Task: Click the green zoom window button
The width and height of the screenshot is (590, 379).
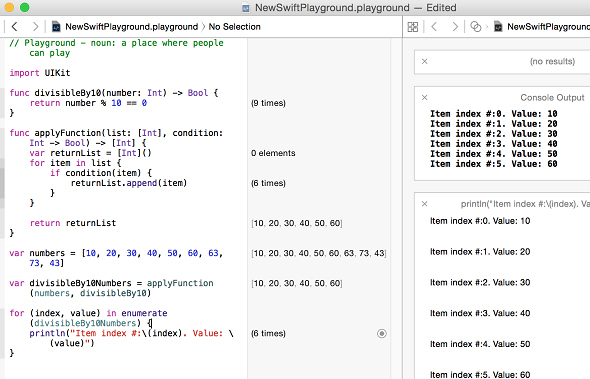Action: click(x=24, y=7)
